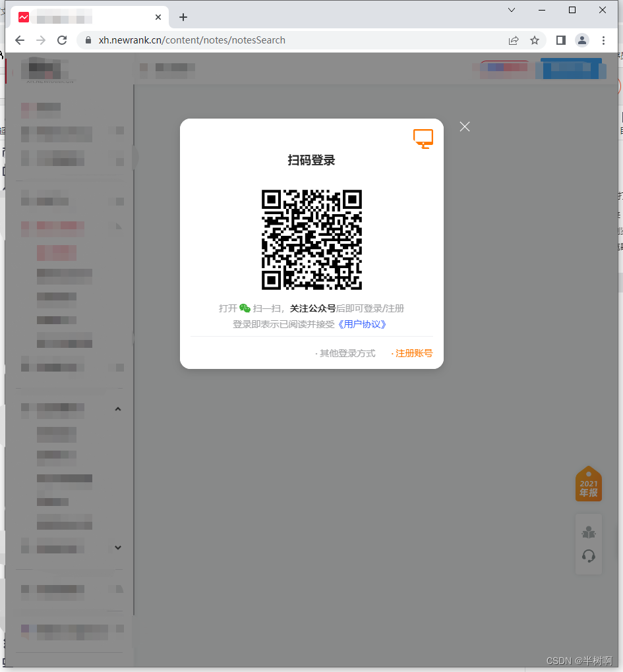623x672 pixels.
Task: Close the current browser tab
Action: coord(158,17)
